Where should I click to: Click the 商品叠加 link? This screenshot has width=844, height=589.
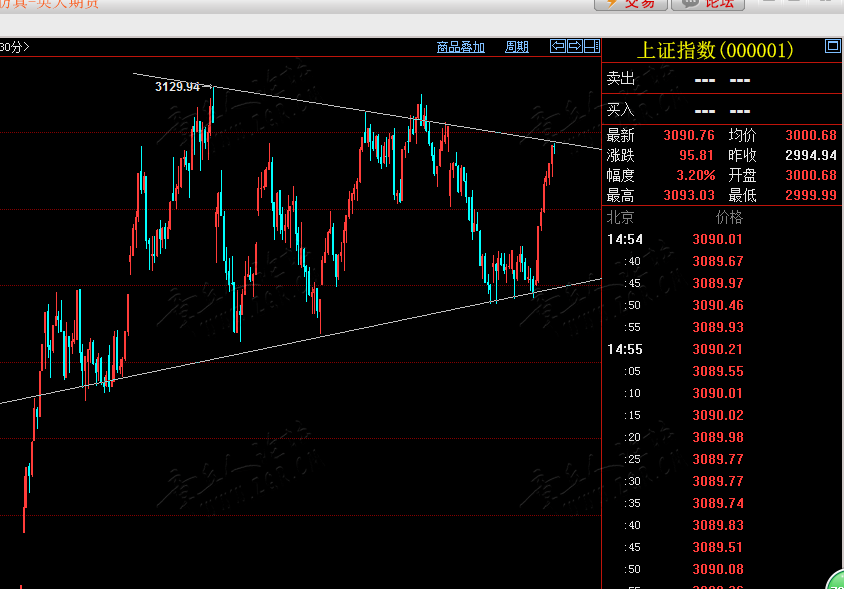click(461, 47)
